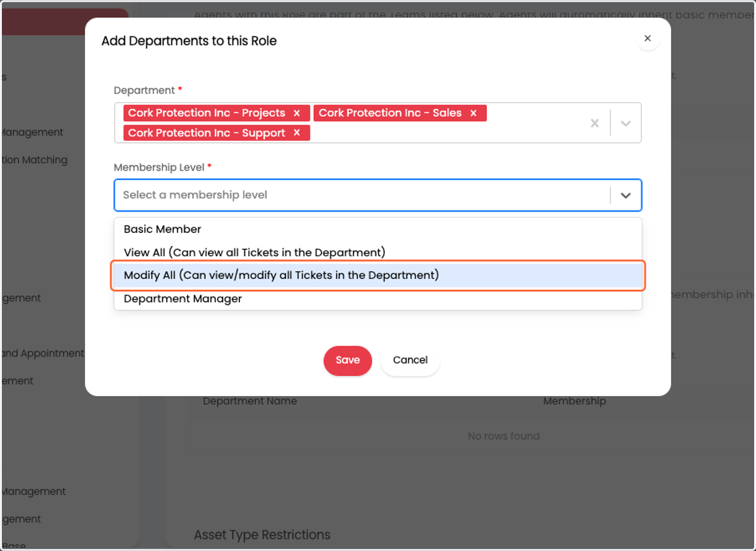Click the Department Name column header
This screenshot has height=551, width=756.
coord(249,401)
